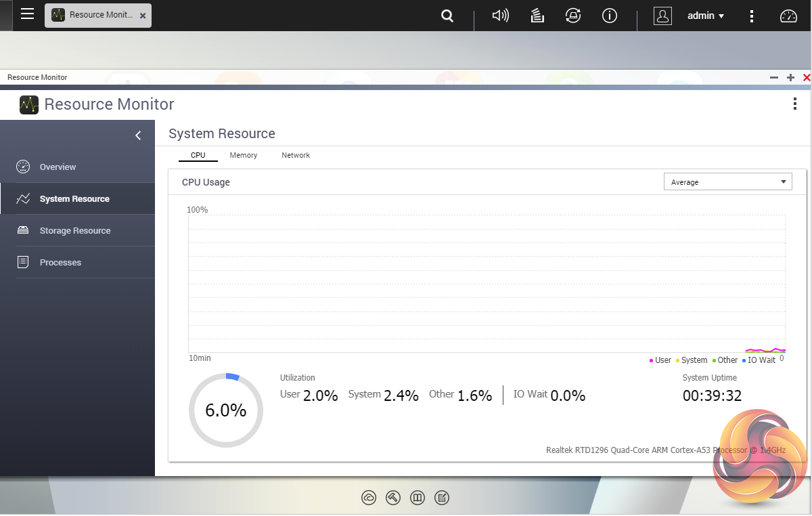Collapse the sidebar with the chevron
Image resolution: width=812 pixels, height=516 pixels.
coord(138,135)
